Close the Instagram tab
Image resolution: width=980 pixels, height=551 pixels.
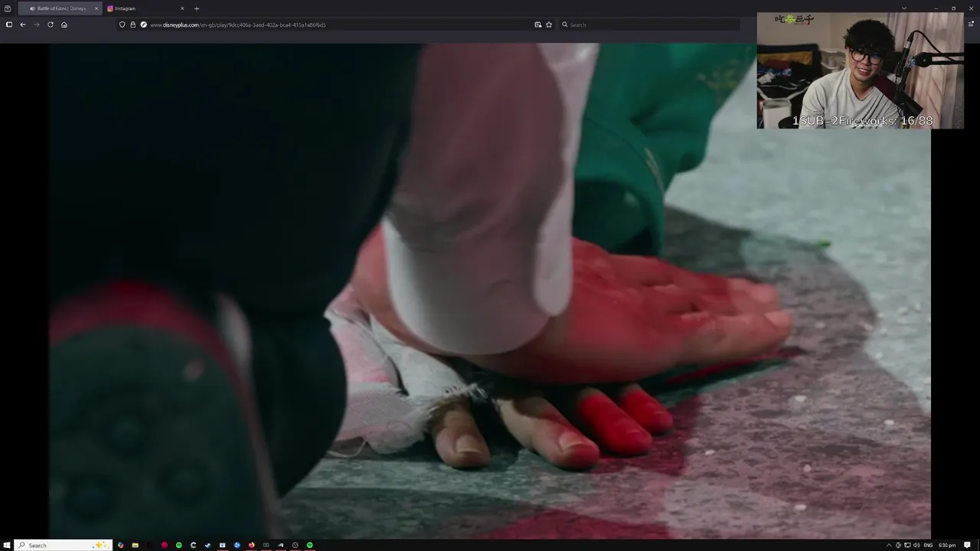click(182, 8)
